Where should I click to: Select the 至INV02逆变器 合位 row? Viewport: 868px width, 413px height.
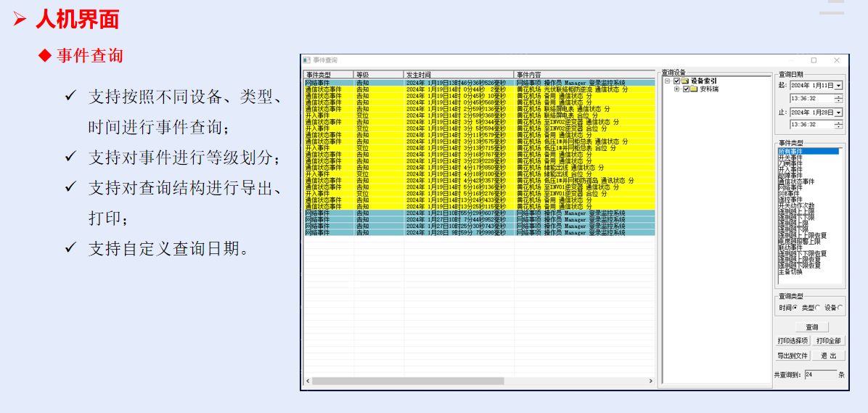480,128
